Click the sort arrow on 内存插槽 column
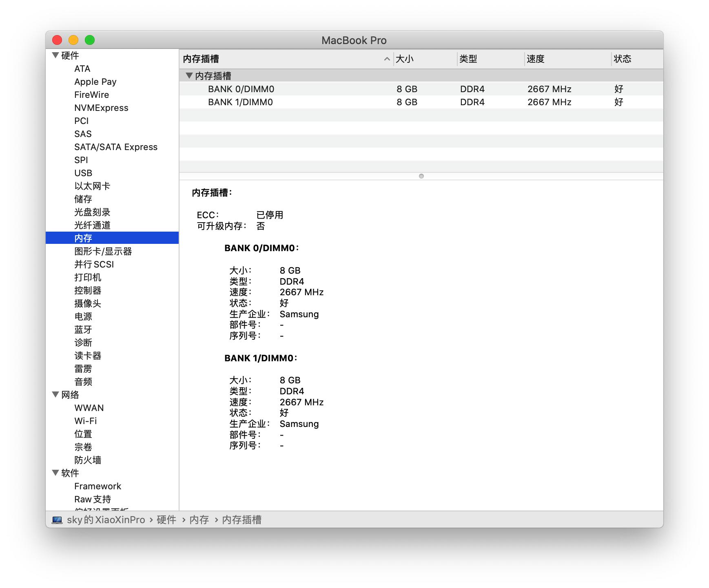Viewport: 709px width, 588px height. tap(387, 60)
